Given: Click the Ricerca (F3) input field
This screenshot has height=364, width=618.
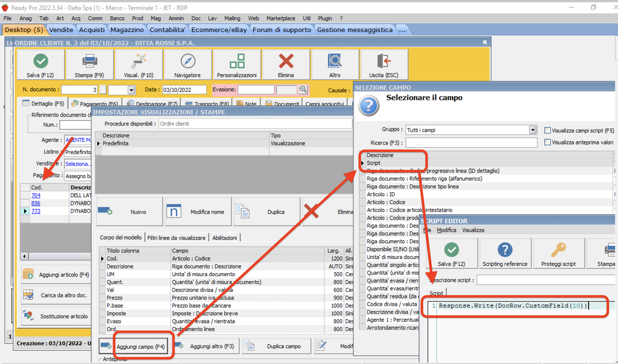Looking at the screenshot, I should (x=471, y=143).
